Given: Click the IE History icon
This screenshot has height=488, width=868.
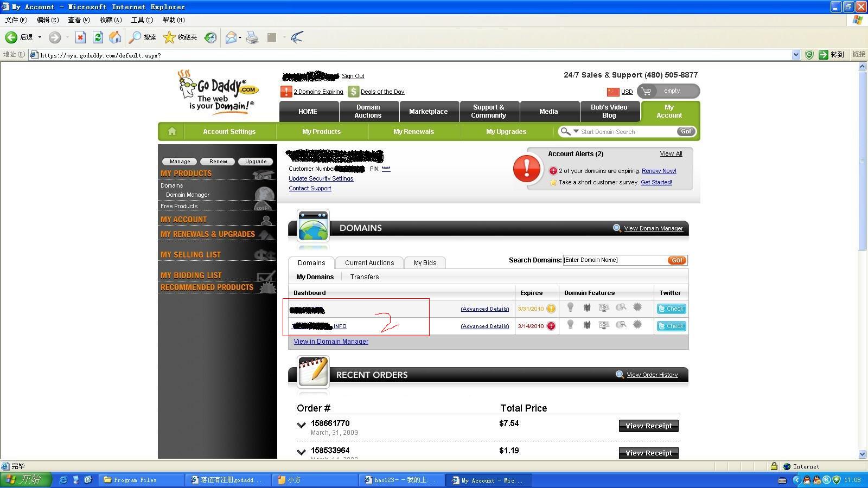Looking at the screenshot, I should point(210,37).
